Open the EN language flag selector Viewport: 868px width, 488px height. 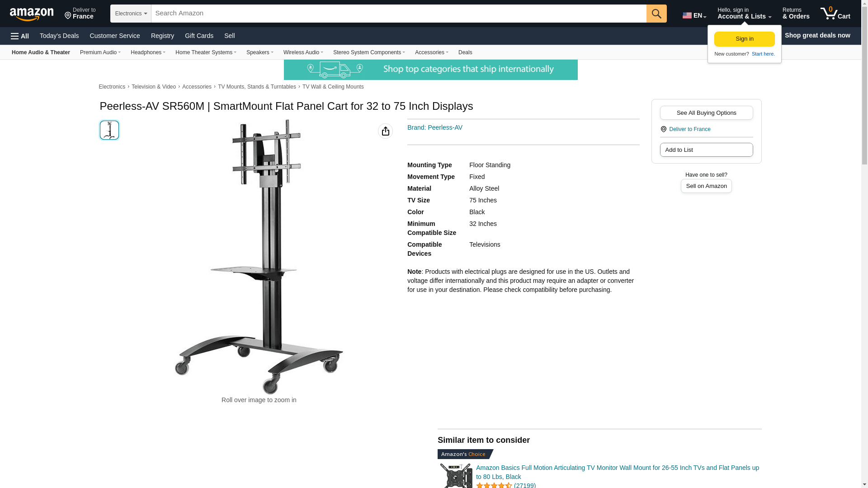[x=694, y=15]
